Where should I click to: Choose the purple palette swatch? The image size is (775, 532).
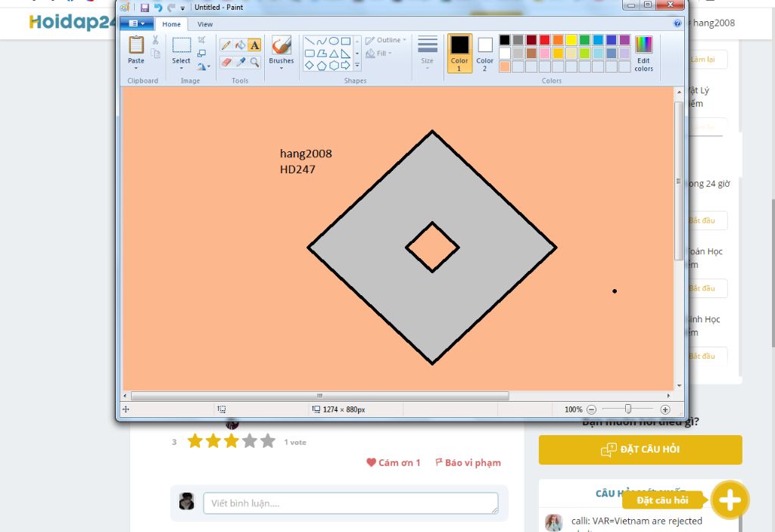[x=624, y=40]
